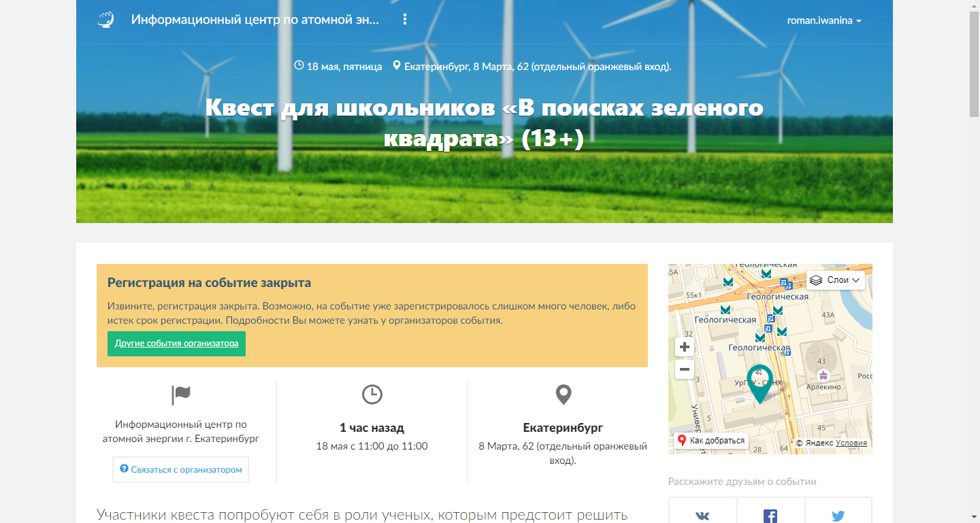Open the roman.iwanina account dropdown
The width and height of the screenshot is (980, 523).
(823, 20)
